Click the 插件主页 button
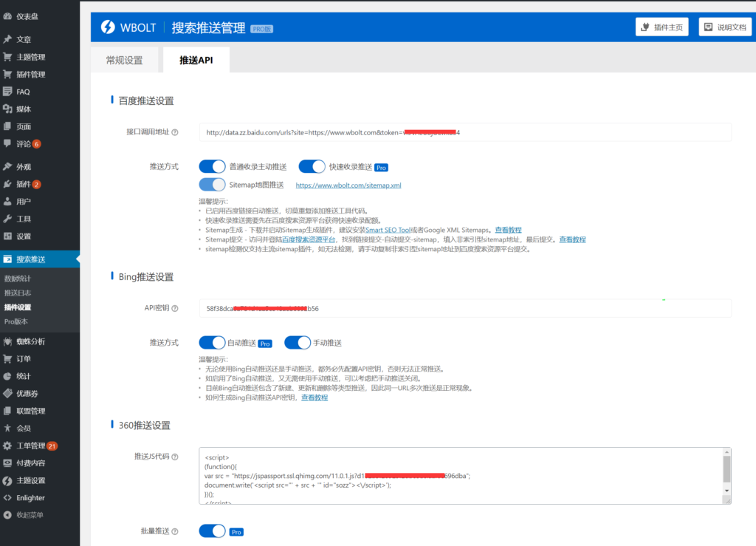This screenshot has height=546, width=756. pyautogui.click(x=662, y=27)
